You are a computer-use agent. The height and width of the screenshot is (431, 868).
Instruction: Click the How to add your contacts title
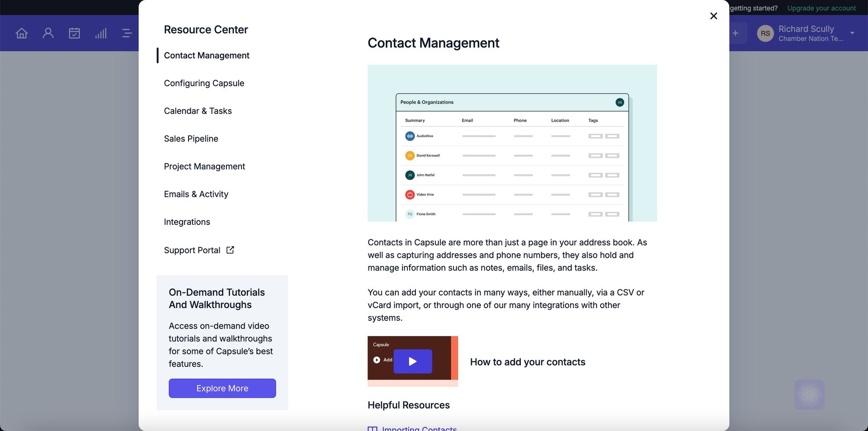click(x=528, y=362)
